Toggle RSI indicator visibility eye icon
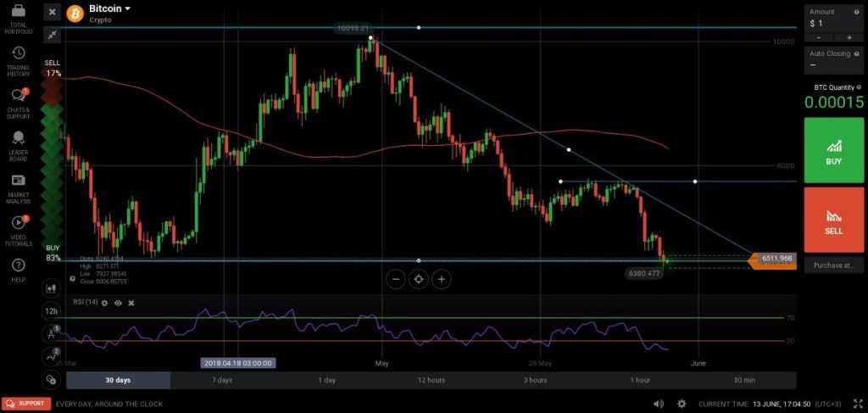The width and height of the screenshot is (868, 413). coord(118,303)
